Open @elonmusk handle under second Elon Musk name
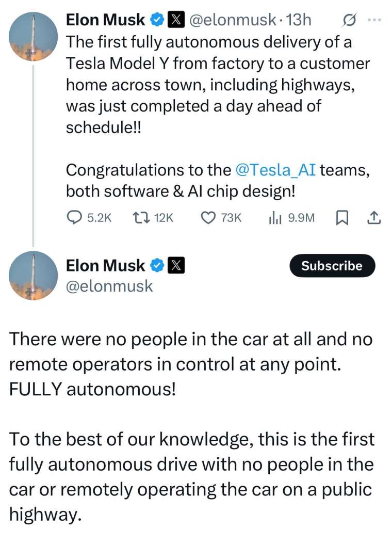 pyautogui.click(x=109, y=286)
